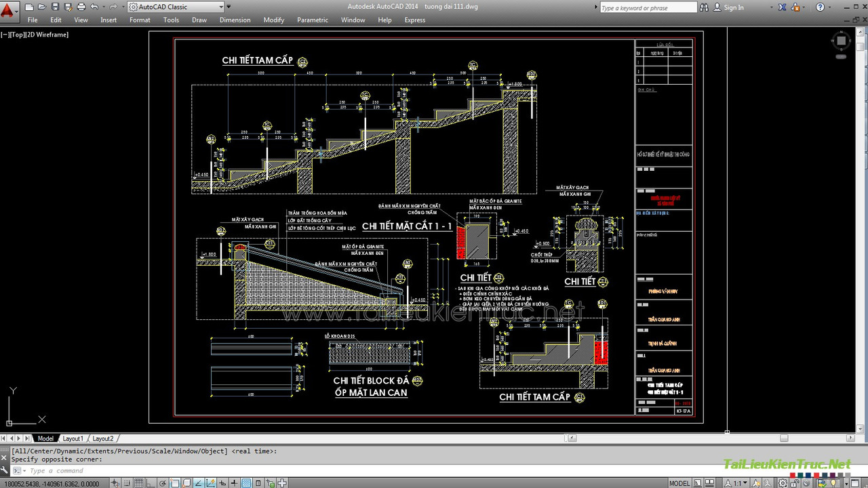This screenshot has height=488, width=868.
Task: Undo the last action with Undo arrow
Action: pyautogui.click(x=94, y=7)
